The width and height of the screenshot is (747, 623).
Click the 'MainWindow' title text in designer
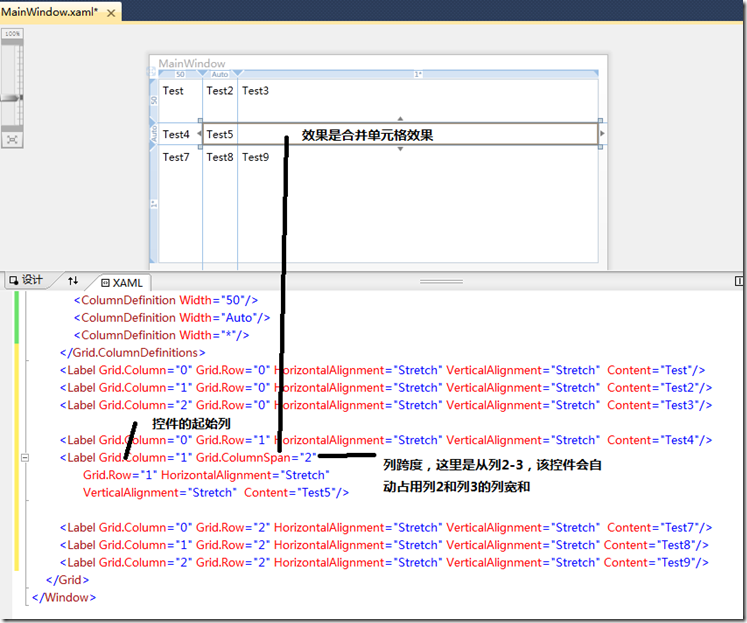click(x=192, y=63)
